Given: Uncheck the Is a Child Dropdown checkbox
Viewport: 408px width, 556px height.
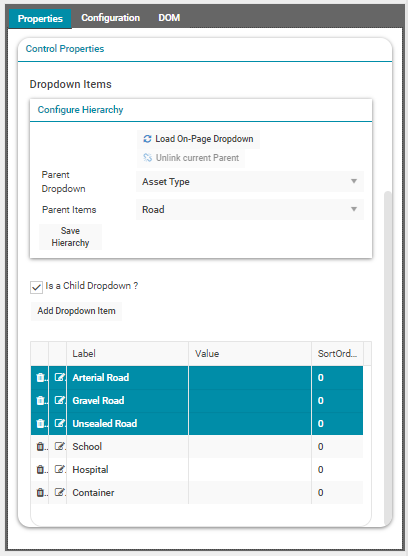Looking at the screenshot, I should click(x=36, y=287).
